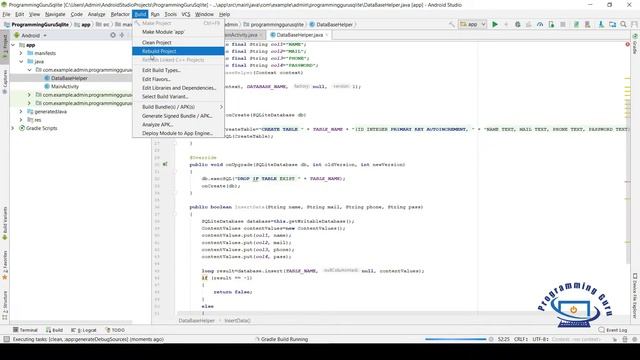Image resolution: width=640 pixels, height=360 pixels.
Task: Open the 'app' run configuration dropdown
Action: coord(473,24)
